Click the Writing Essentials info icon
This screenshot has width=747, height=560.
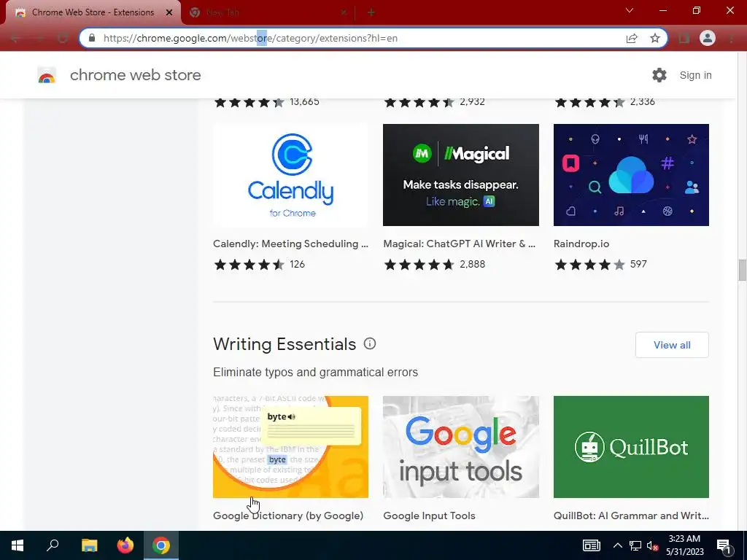(x=370, y=343)
